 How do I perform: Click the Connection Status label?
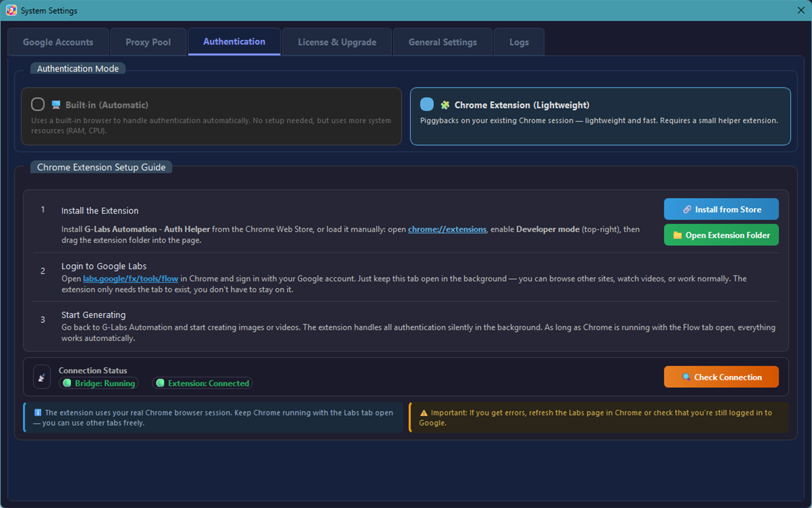click(x=93, y=371)
